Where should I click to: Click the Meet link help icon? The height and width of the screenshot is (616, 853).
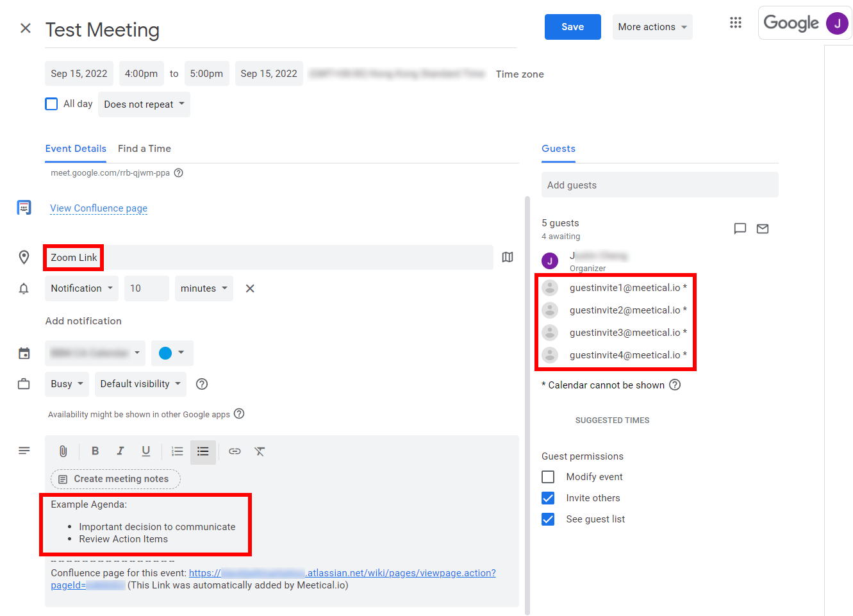click(179, 173)
